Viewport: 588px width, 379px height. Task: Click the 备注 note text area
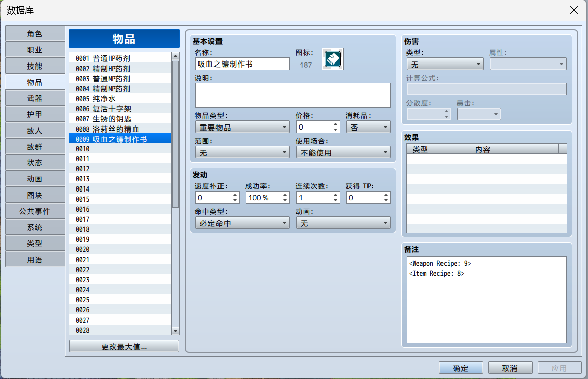[486, 299]
